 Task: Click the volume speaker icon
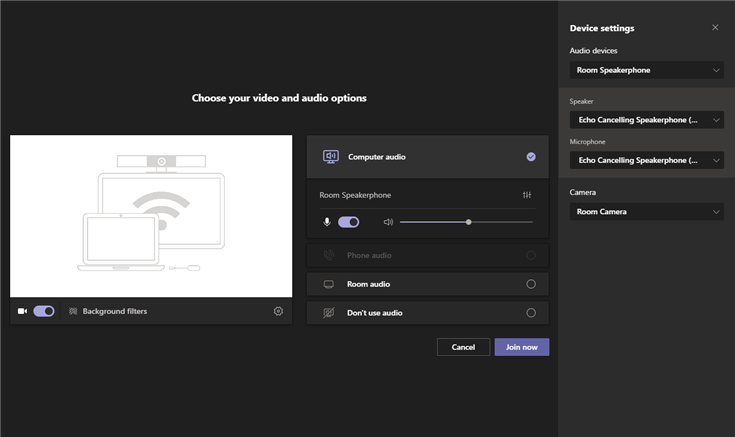tap(388, 222)
